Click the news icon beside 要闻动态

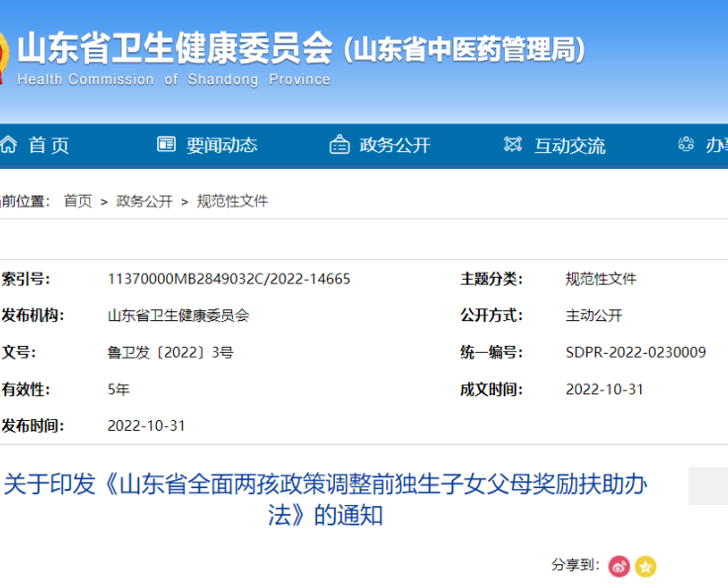pos(166,144)
